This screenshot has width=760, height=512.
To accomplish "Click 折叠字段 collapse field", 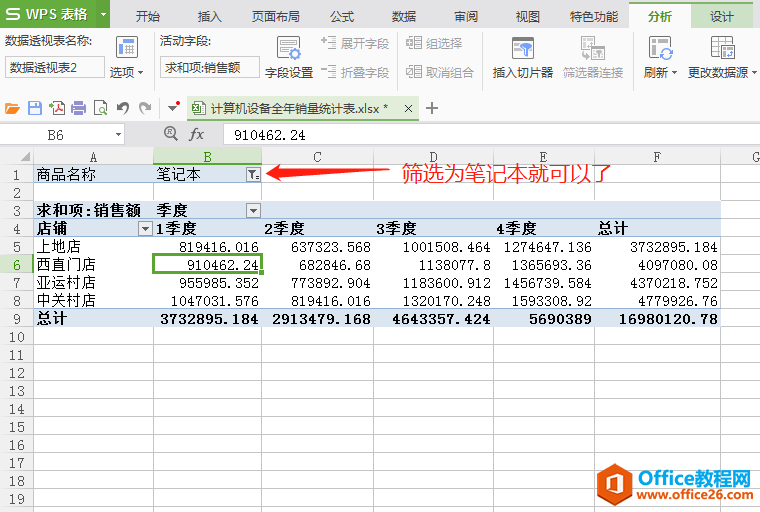I will coord(355,72).
